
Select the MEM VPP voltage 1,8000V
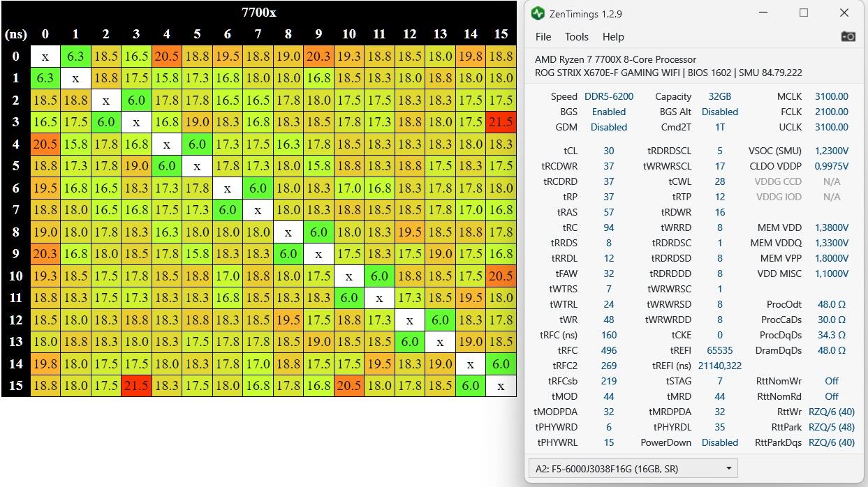(x=832, y=258)
